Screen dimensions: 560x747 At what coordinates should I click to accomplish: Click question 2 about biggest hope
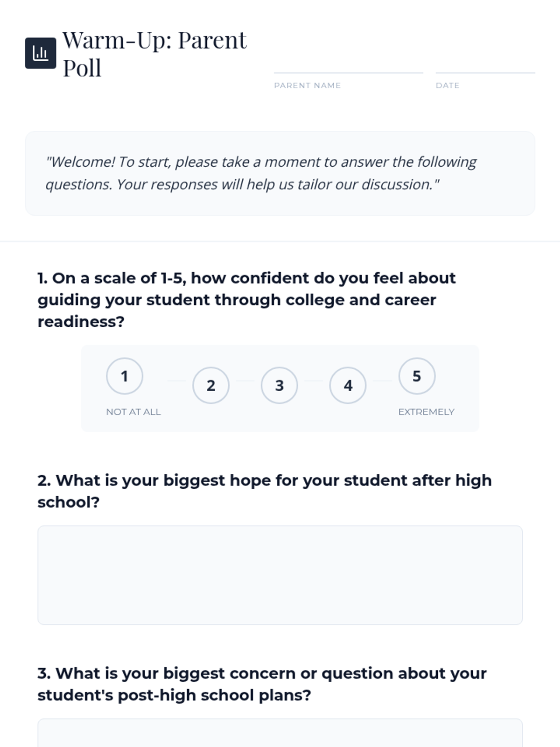click(x=265, y=491)
